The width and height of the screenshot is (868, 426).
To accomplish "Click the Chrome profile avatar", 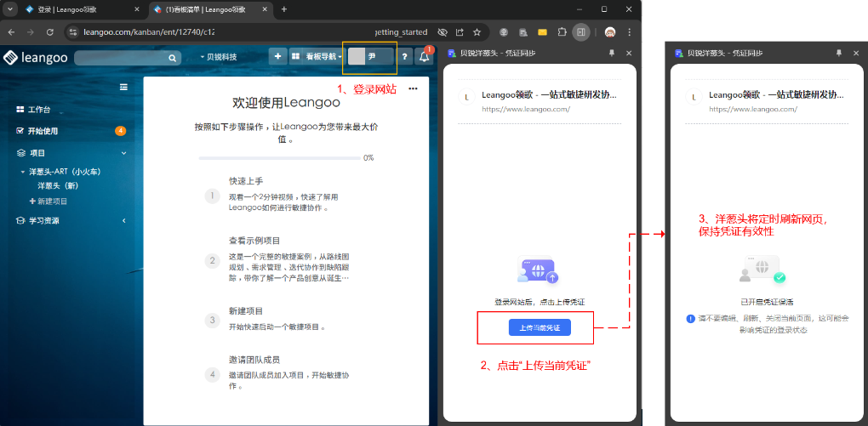I will [610, 32].
